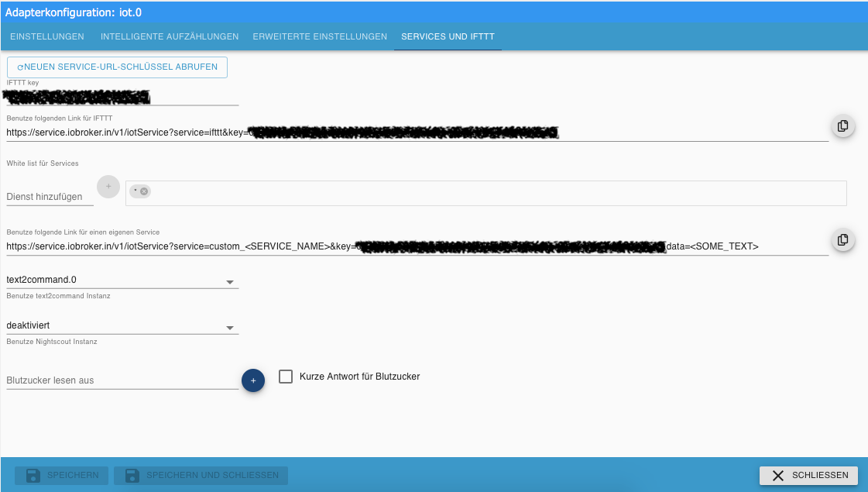Enable Kurze Antwort für Blutzucker checkbox

pyautogui.click(x=286, y=377)
